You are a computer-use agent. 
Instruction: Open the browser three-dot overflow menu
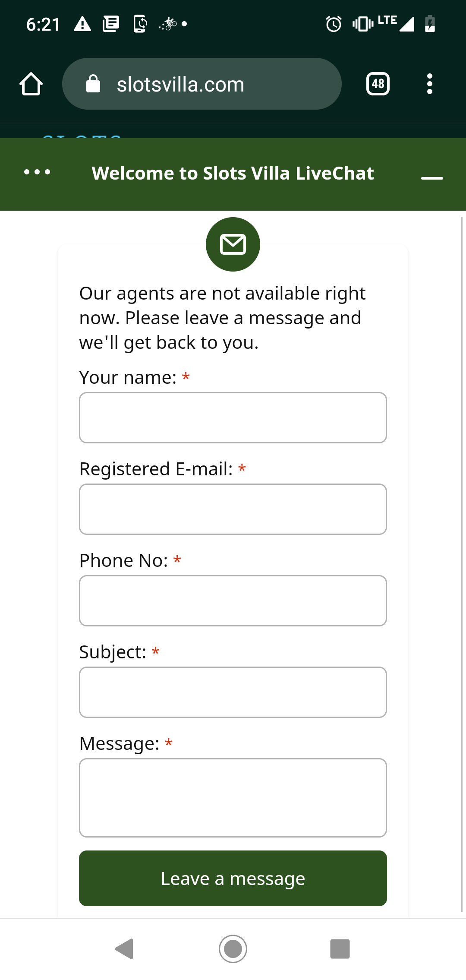click(x=429, y=84)
